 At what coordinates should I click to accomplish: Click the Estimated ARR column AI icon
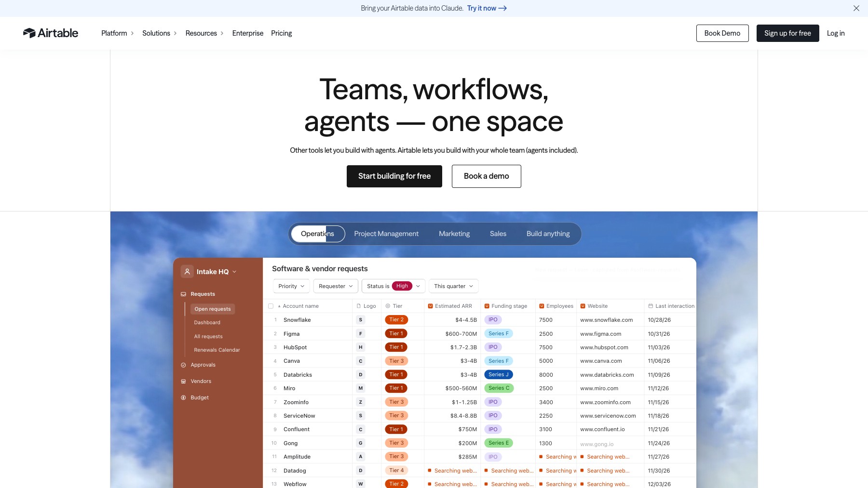(430, 306)
